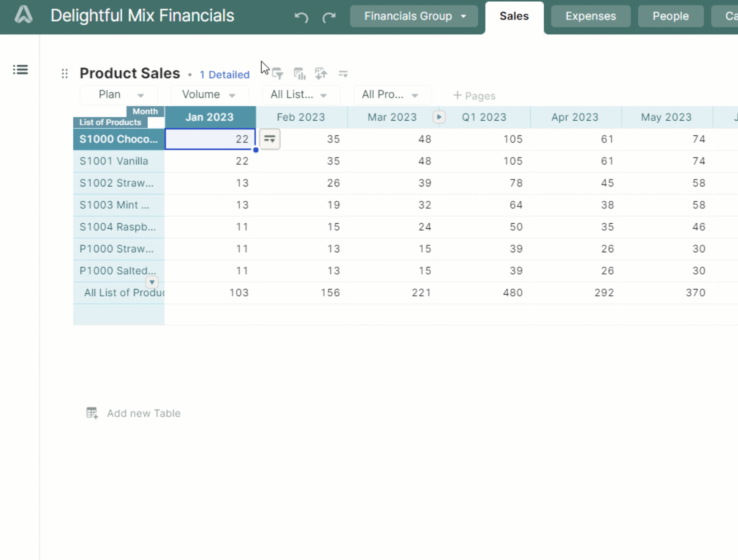Select the S1003 Mint ... row header
The height and width of the screenshot is (560, 738).
119,205
